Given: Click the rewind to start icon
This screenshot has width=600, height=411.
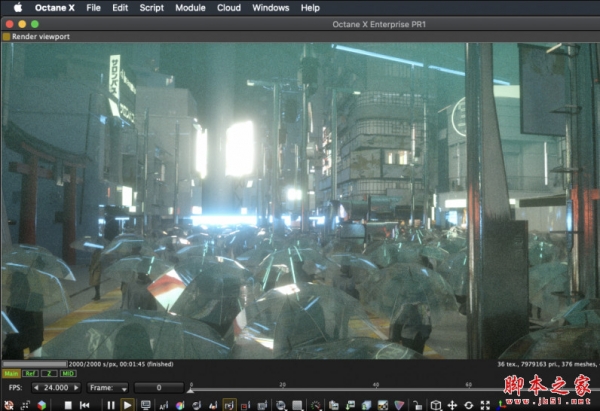Looking at the screenshot, I should tap(85, 405).
